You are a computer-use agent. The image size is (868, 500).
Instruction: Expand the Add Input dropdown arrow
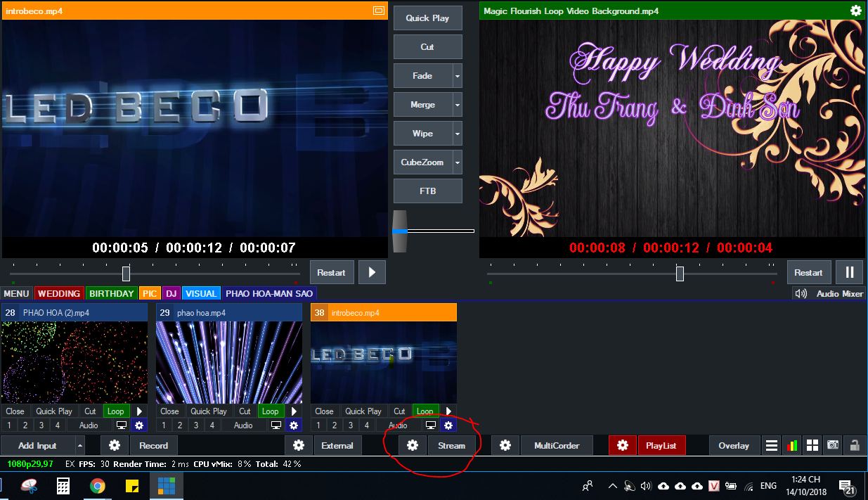tap(79, 445)
